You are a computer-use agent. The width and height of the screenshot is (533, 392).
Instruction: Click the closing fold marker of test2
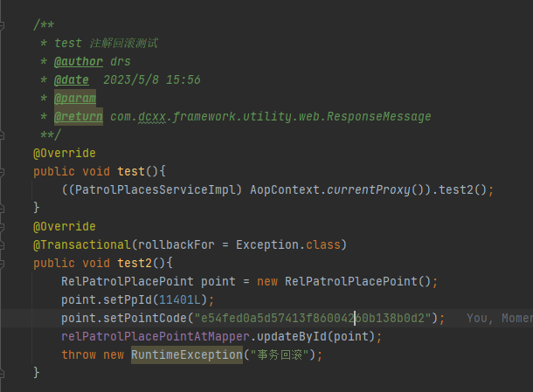2,374
